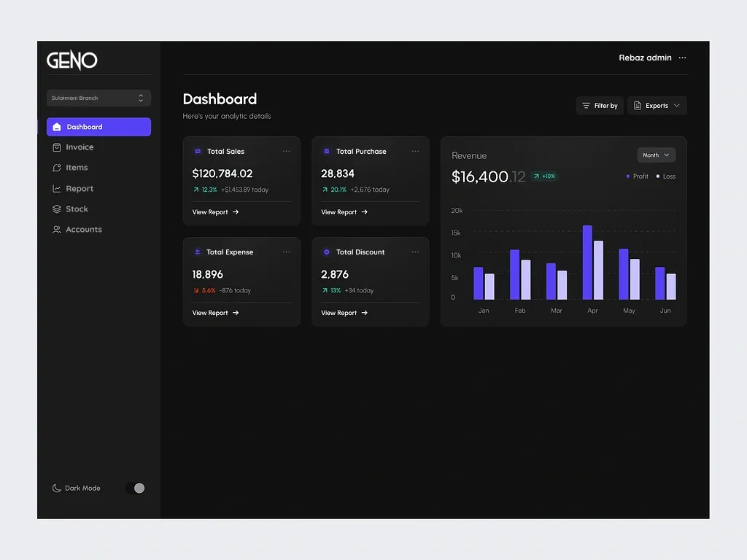Switch to the Dashboard section
Viewport: 747px width, 560px height.
coord(98,126)
